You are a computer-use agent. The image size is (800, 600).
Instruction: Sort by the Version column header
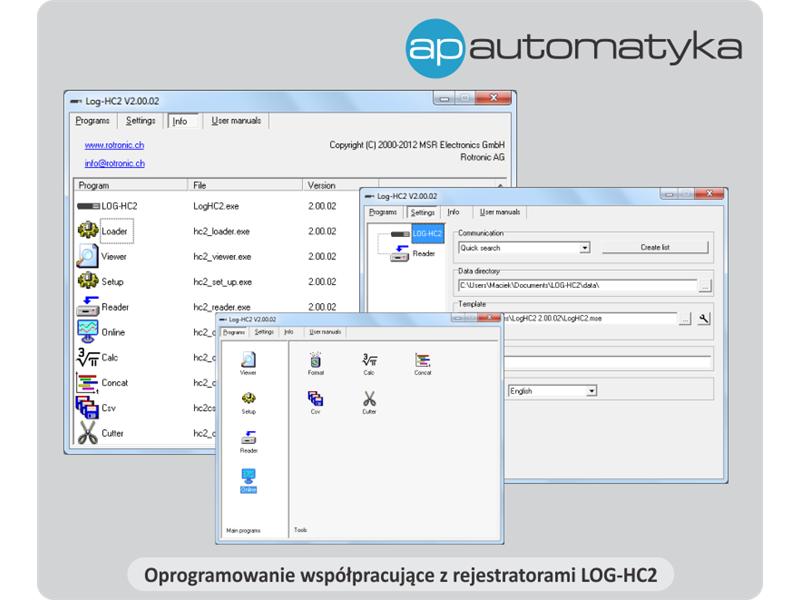340,185
